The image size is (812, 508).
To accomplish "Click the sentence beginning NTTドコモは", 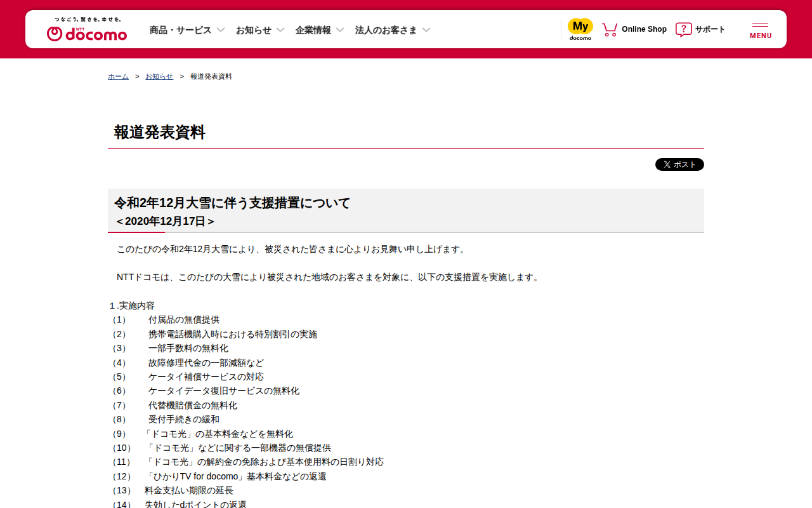I will (x=329, y=277).
